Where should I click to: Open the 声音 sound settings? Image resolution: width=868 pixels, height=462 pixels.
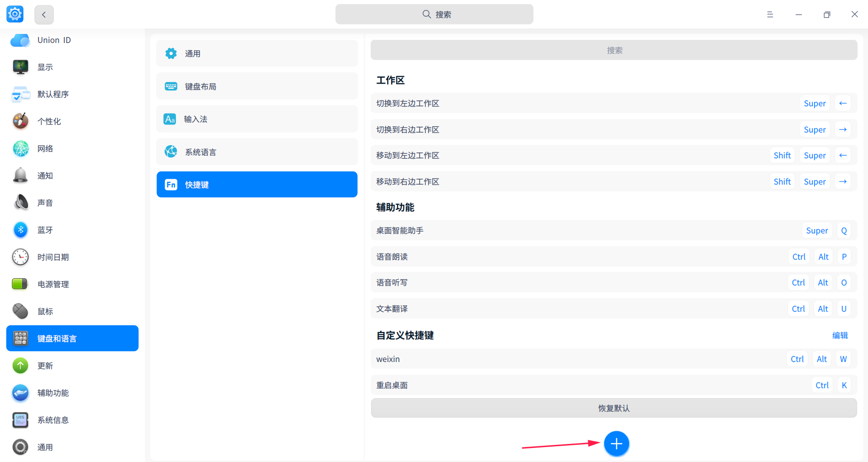click(45, 203)
